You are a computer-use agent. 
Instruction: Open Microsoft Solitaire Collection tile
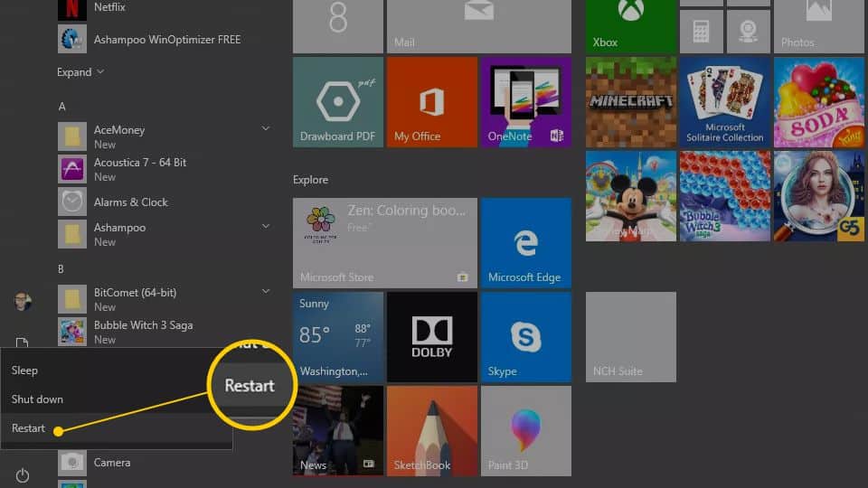pyautogui.click(x=724, y=101)
